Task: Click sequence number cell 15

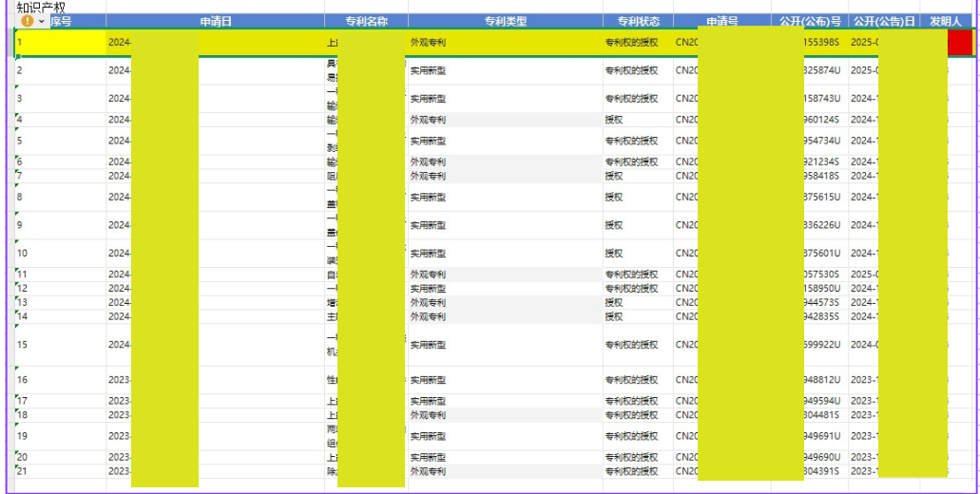Action: pyautogui.click(x=61, y=345)
